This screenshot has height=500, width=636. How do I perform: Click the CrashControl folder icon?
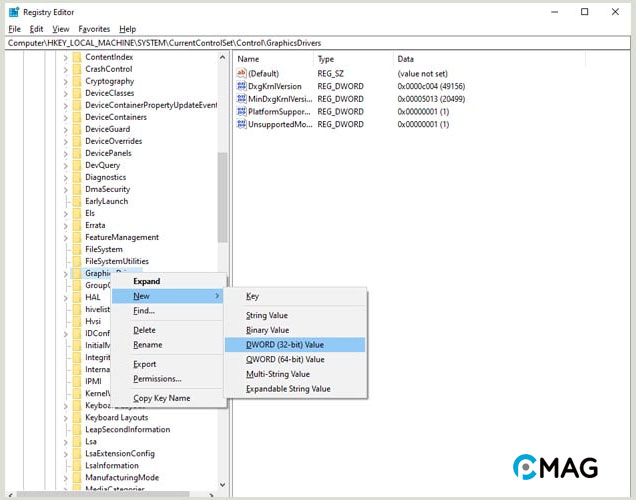(77, 69)
